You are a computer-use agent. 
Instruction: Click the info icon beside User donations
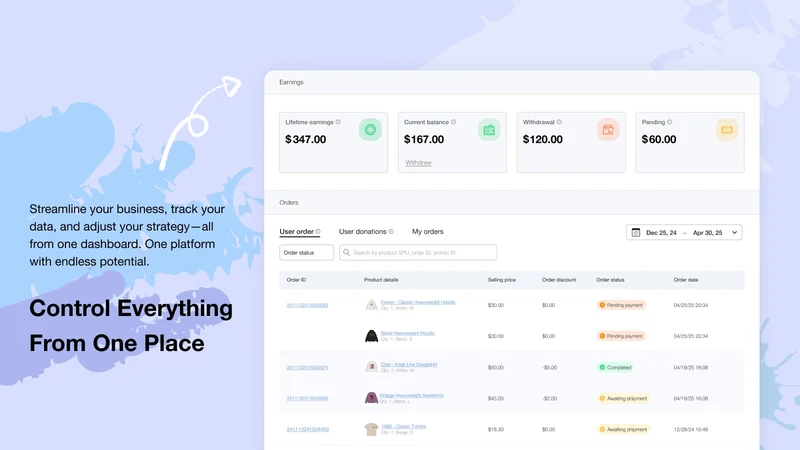click(391, 232)
